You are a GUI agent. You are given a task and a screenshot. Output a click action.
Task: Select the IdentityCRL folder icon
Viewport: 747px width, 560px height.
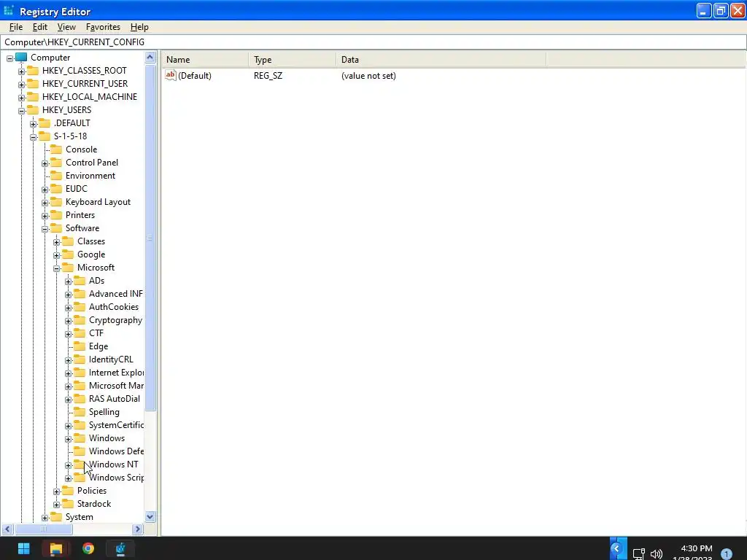(80, 359)
